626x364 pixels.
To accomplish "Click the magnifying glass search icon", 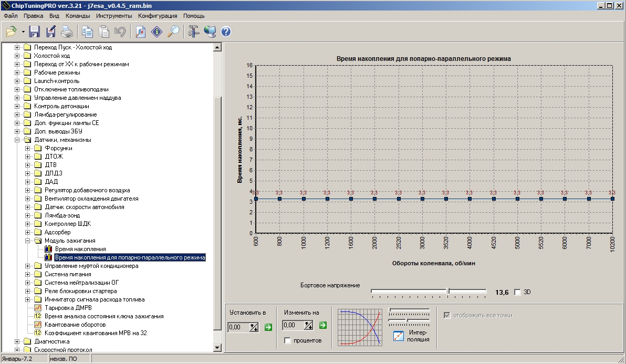I will click(173, 32).
